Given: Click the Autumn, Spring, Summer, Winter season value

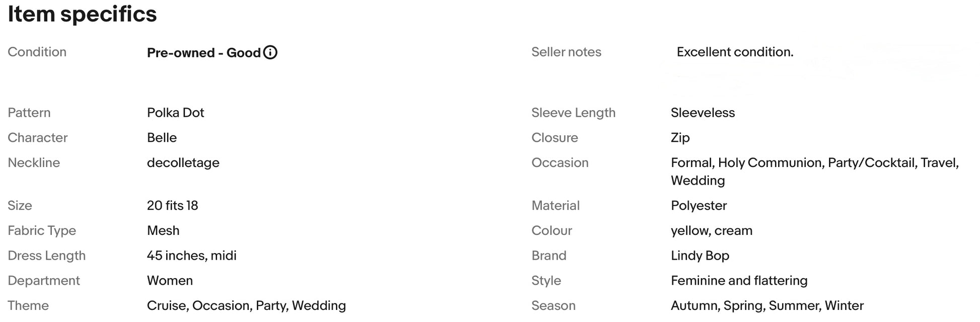Looking at the screenshot, I should (x=767, y=306).
